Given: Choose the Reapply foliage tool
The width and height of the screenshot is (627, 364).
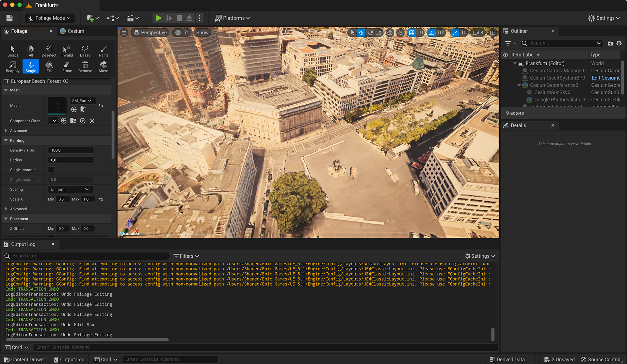Looking at the screenshot, I should point(12,67).
